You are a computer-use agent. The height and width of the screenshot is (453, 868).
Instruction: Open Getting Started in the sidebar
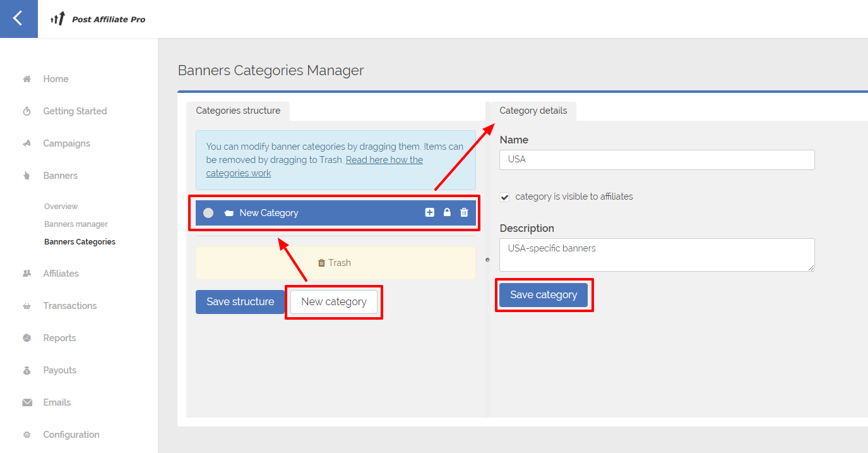click(75, 111)
